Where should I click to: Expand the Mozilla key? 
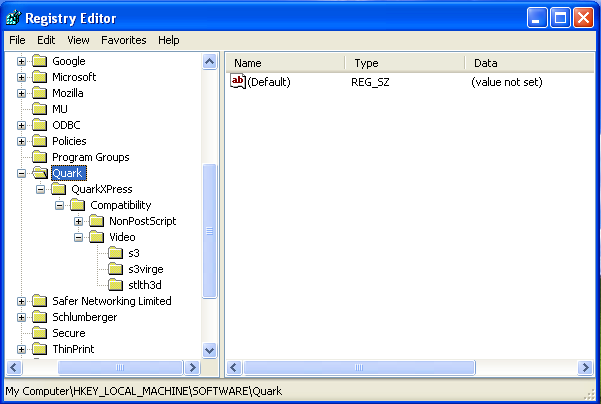tap(21, 94)
